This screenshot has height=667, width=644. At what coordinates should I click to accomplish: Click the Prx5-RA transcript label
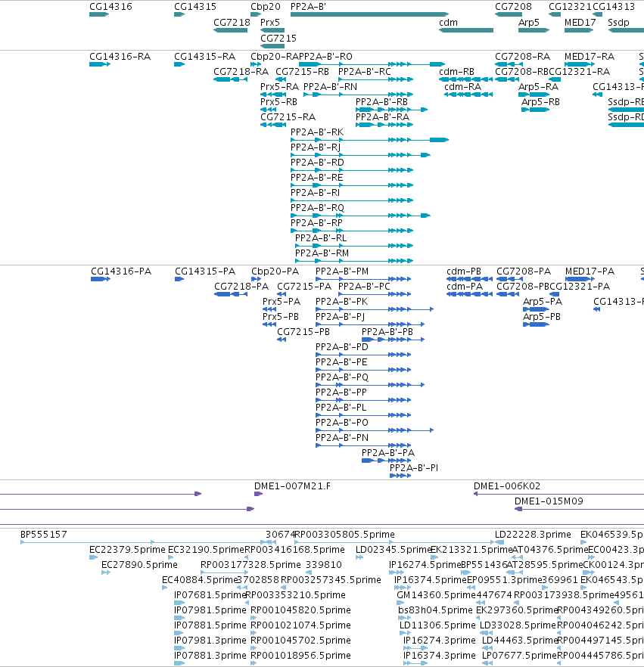[280, 87]
